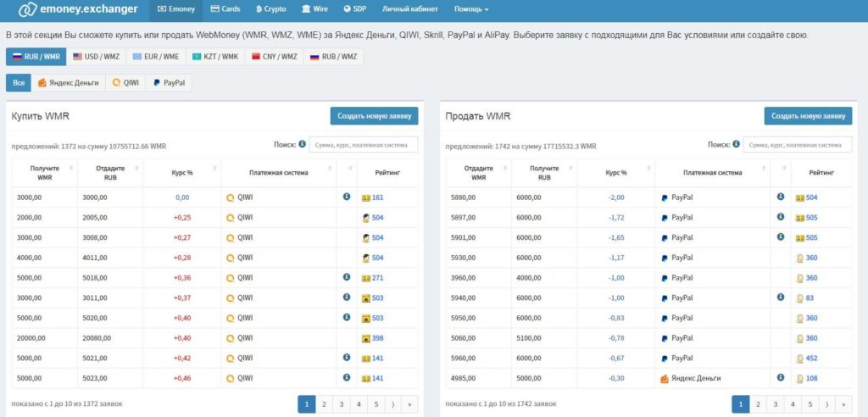Click QIWI icon on the 2005,00 row
This screenshot has width=868, height=417.
point(231,218)
